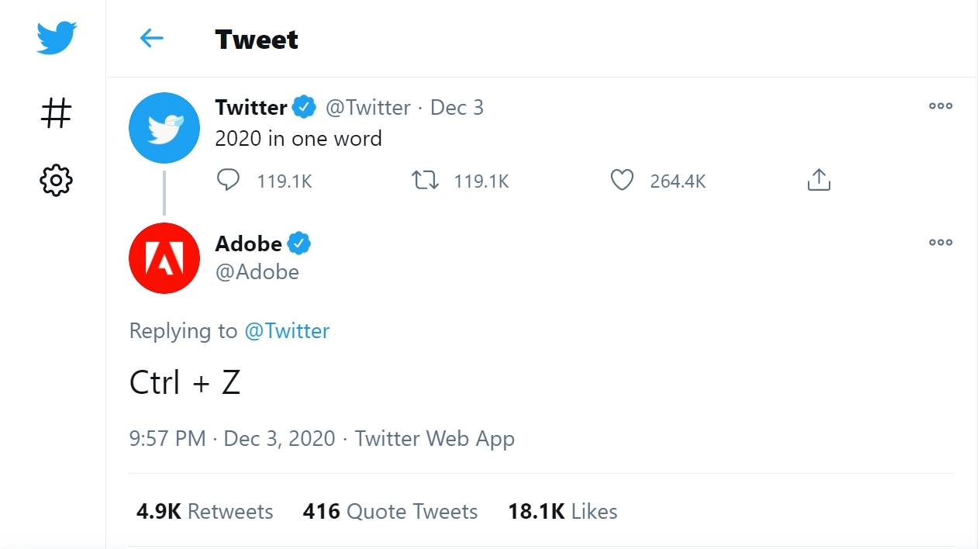Viewport: 980px width, 549px height.
Task: Open the Explore hashtag icon
Action: (56, 113)
